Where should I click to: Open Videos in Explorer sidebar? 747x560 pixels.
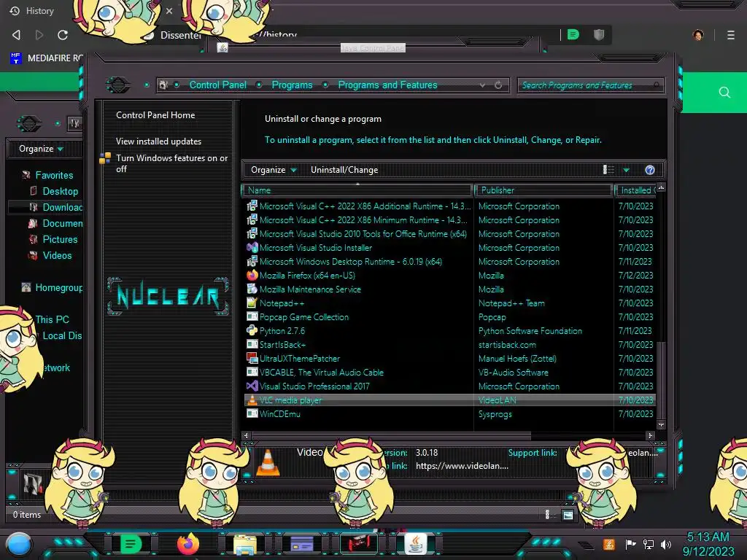(57, 256)
